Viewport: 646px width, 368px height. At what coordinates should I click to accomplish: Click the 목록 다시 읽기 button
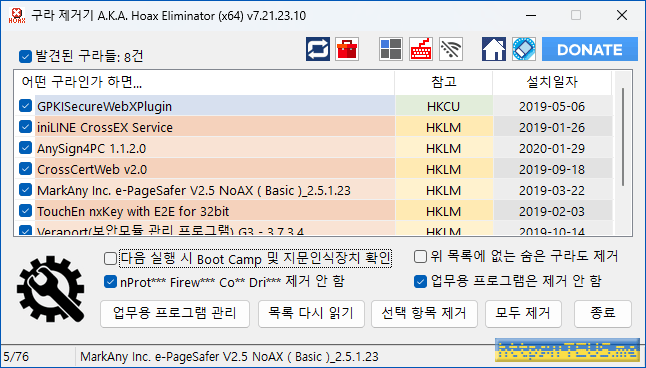(311, 314)
